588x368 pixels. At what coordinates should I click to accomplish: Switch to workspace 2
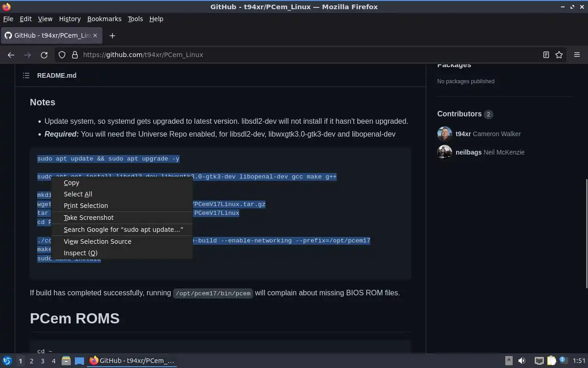click(x=31, y=361)
